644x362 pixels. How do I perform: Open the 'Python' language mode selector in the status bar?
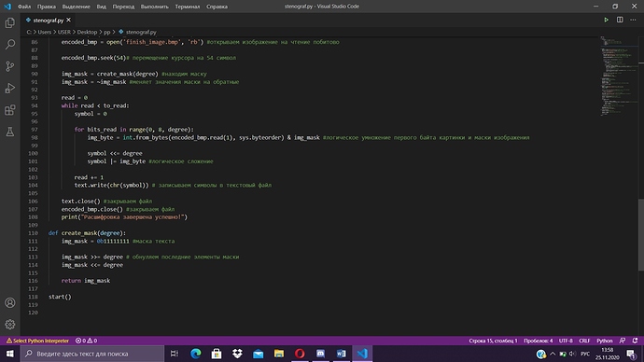604,341
